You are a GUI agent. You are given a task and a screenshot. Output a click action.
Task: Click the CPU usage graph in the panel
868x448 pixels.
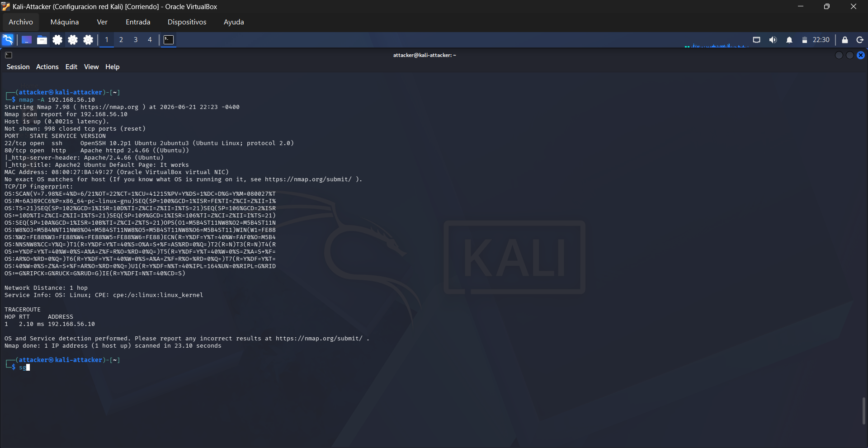click(x=716, y=45)
